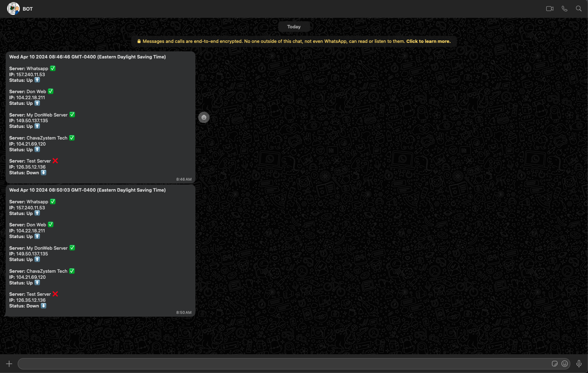The width and height of the screenshot is (588, 373).
Task: Click Status: Down in second message
Action: tap(28, 306)
